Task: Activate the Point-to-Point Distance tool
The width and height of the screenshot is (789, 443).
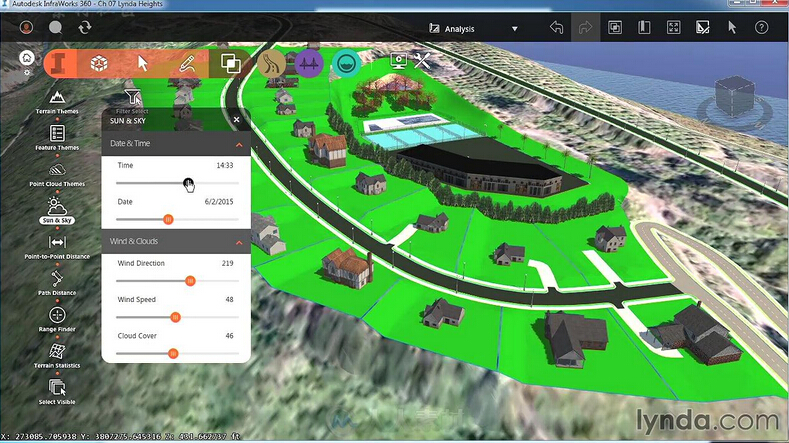Action: 57,243
